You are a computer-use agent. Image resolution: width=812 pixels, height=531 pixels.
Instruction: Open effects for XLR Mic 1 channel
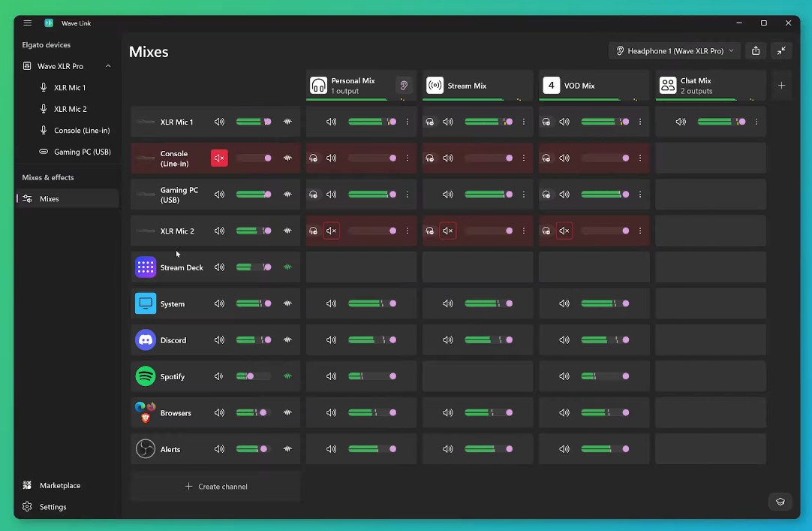287,122
